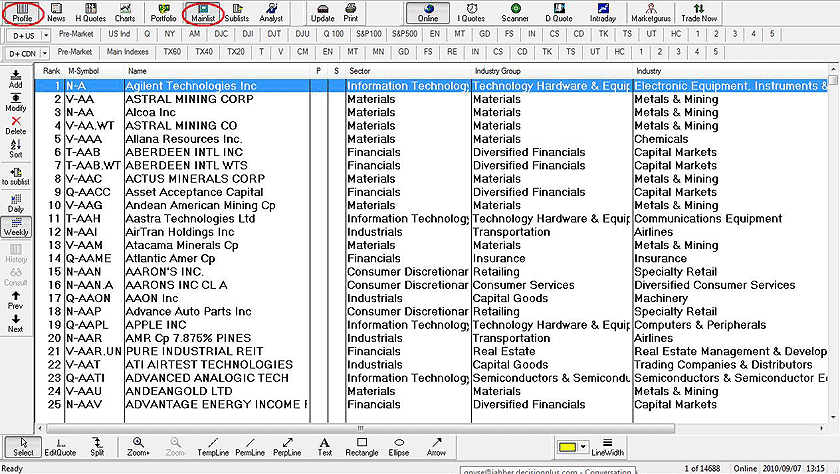840x474 pixels.
Task: Open I Quotes from toolbar
Action: coord(471,12)
